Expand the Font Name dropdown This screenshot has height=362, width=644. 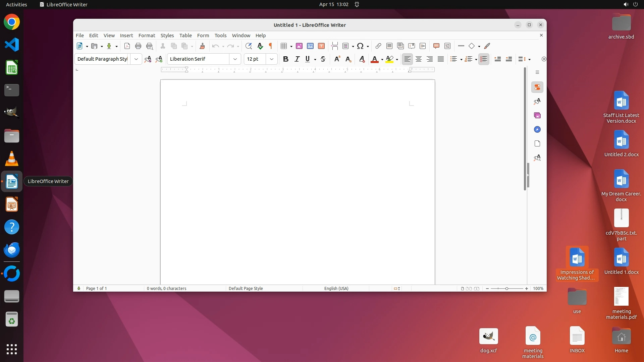pyautogui.click(x=235, y=59)
